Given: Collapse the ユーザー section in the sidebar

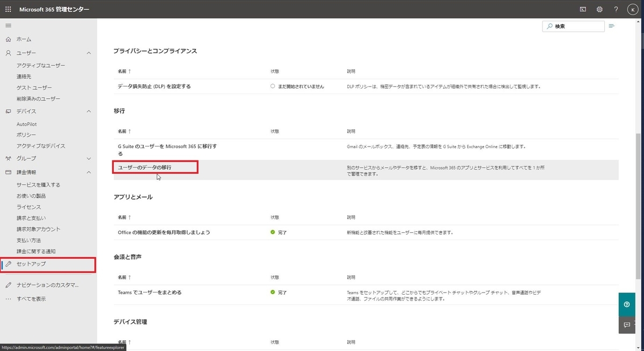Looking at the screenshot, I should (x=89, y=53).
